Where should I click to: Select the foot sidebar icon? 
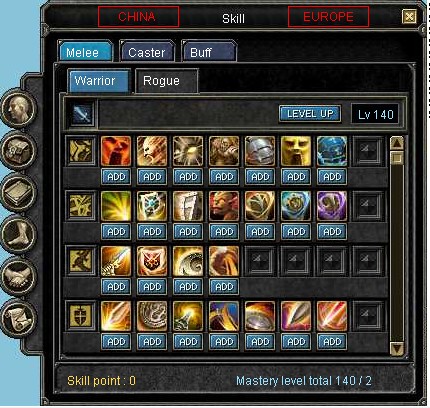pos(19,234)
